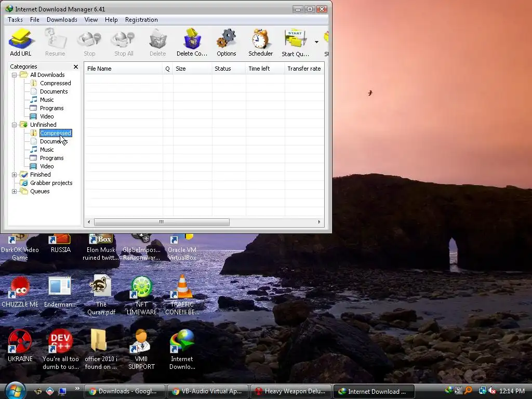Select Video under All Downloads

coord(47,116)
